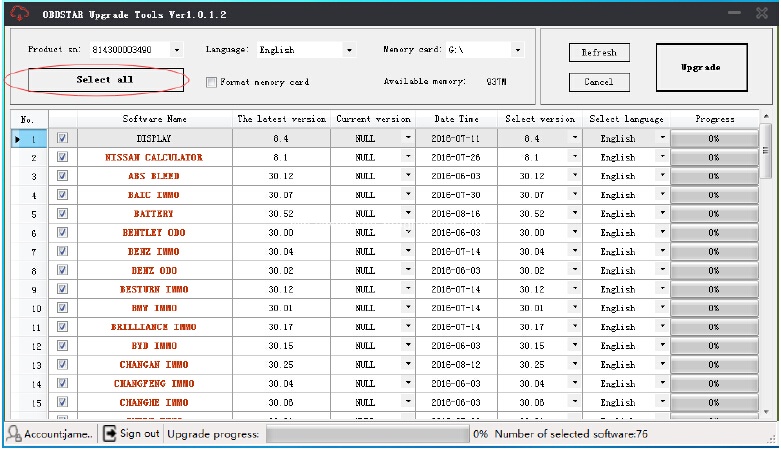Click the Cancel button
Image resolution: width=781 pixels, height=449 pixels.
tap(599, 82)
